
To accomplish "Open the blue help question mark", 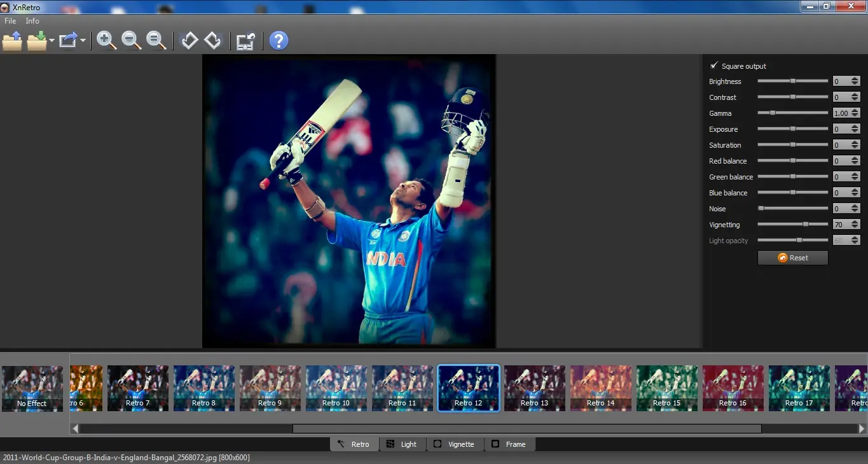I will tap(279, 41).
